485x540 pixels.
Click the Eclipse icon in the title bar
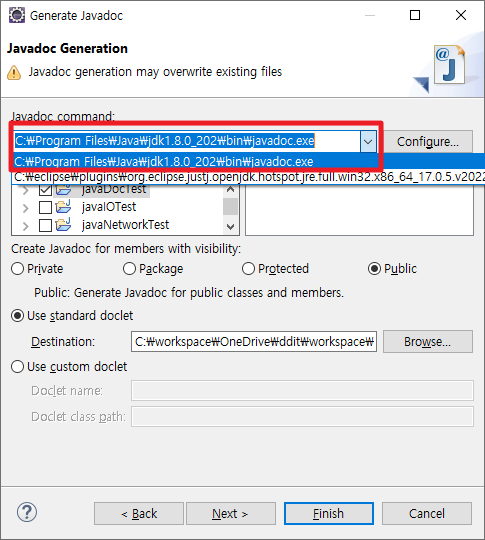point(17,15)
